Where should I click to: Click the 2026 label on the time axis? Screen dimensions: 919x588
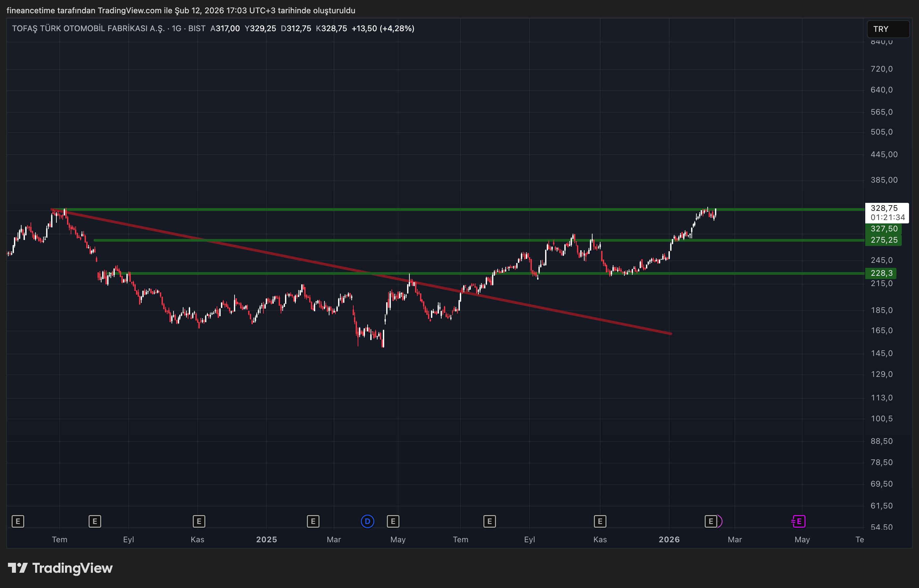click(669, 540)
